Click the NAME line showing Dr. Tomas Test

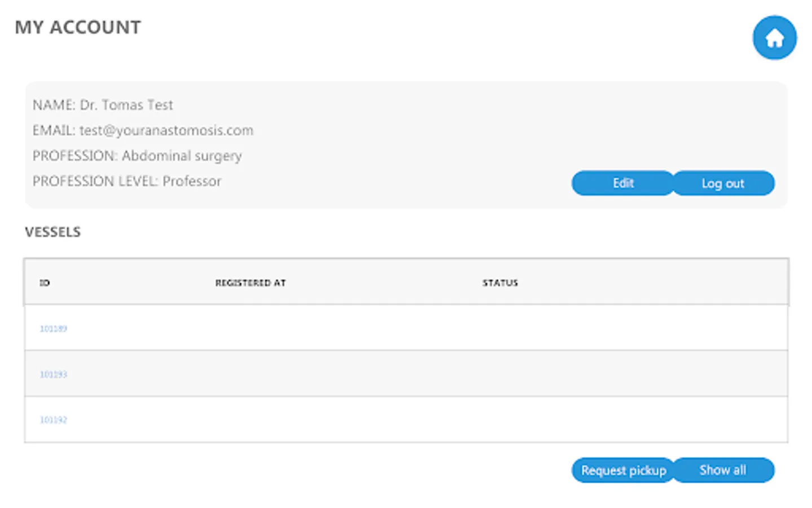pyautogui.click(x=103, y=105)
